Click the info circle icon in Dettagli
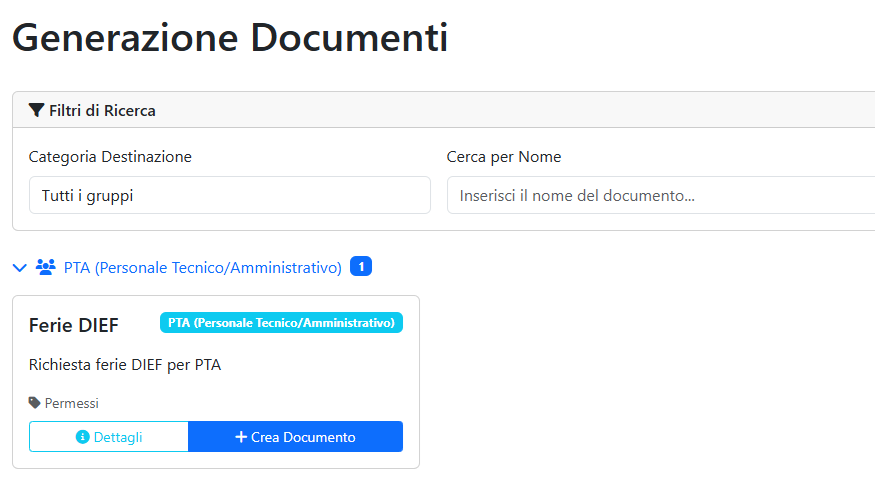The height and width of the screenshot is (486, 876). [83, 437]
